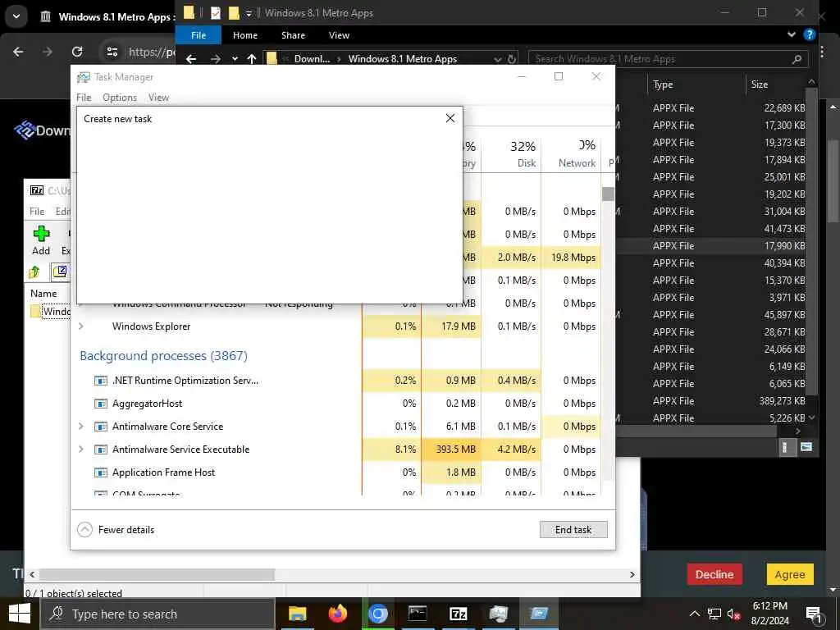Go up one folder in File Explorer

(252, 58)
